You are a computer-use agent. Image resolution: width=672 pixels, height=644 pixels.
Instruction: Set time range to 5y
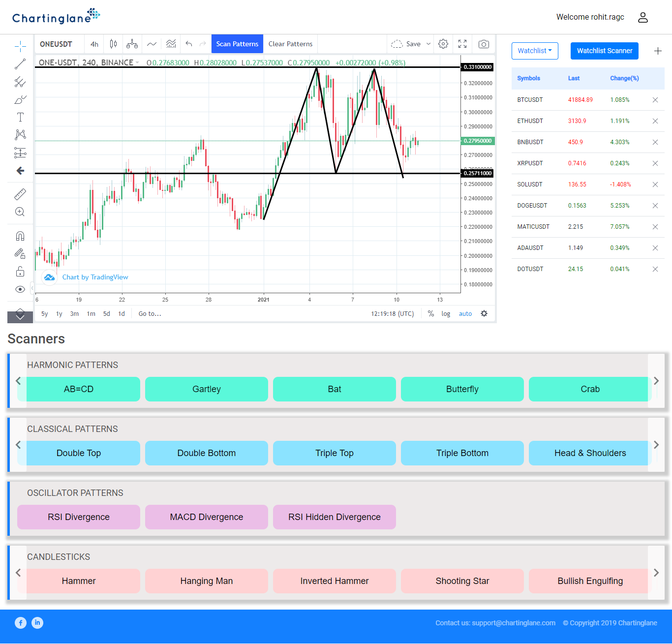45,313
